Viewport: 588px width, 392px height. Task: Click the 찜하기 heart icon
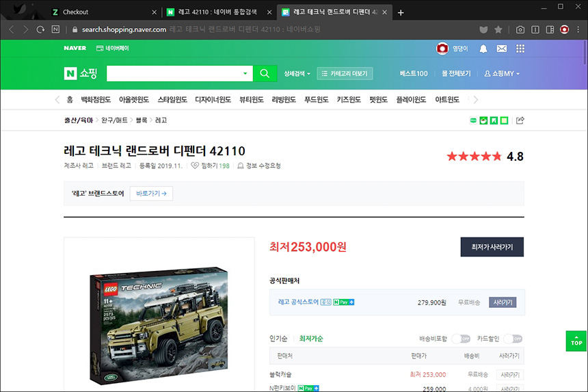pos(195,166)
